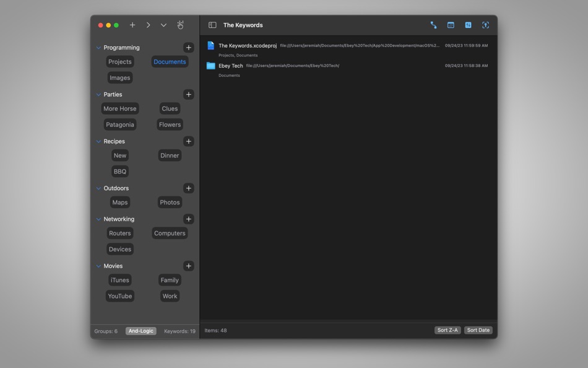
Task: Click the right chevron toolbar icon
Action: point(148,25)
